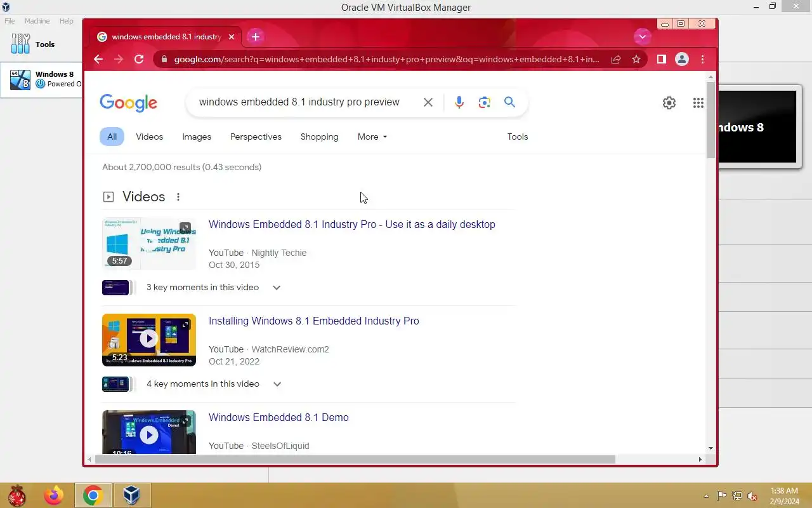Start voice search with microphone
The height and width of the screenshot is (508, 812).
(x=459, y=102)
